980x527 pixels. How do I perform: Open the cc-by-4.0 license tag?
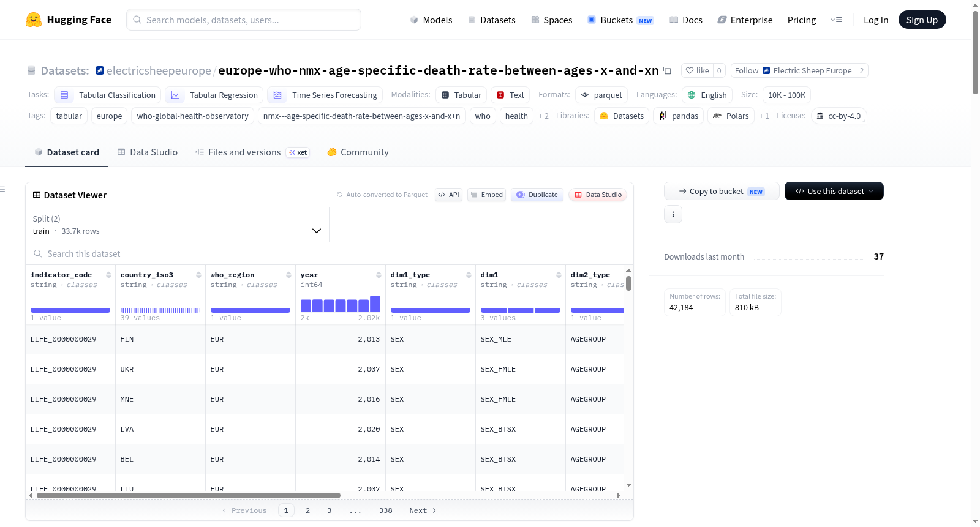pos(839,116)
